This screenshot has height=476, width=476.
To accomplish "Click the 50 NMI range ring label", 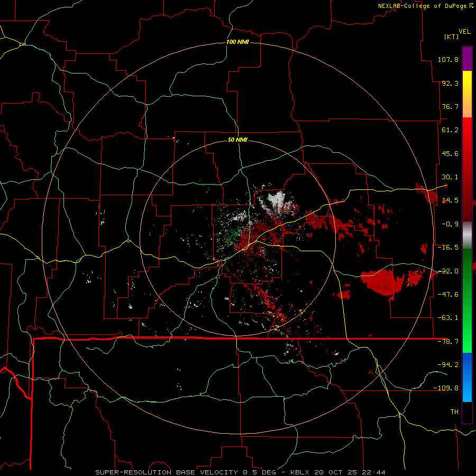I will tap(237, 140).
